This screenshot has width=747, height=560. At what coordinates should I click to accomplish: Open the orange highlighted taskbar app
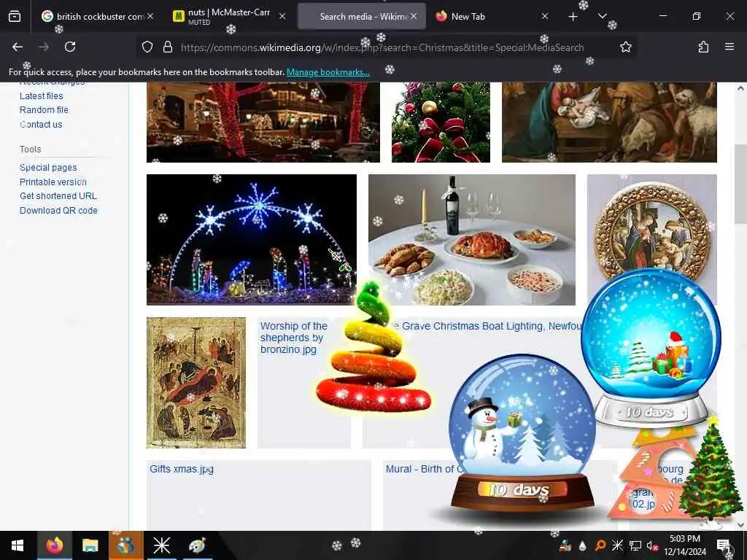[x=125, y=545]
